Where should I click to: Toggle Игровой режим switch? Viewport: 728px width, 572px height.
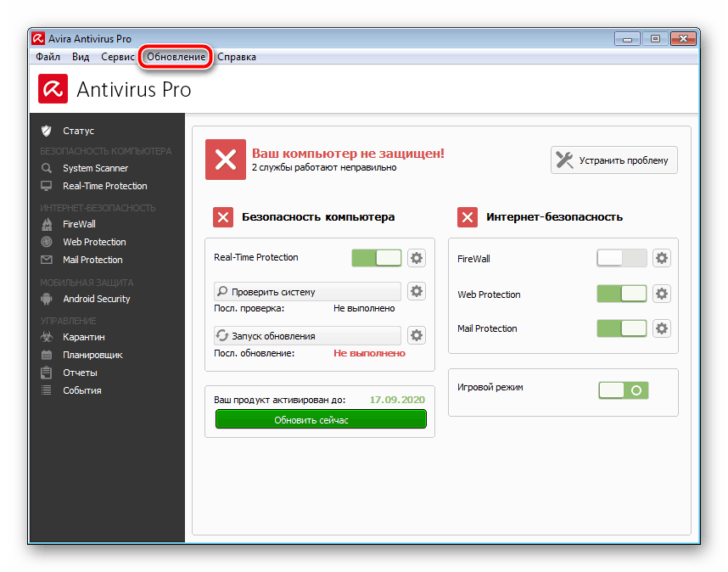tap(624, 390)
